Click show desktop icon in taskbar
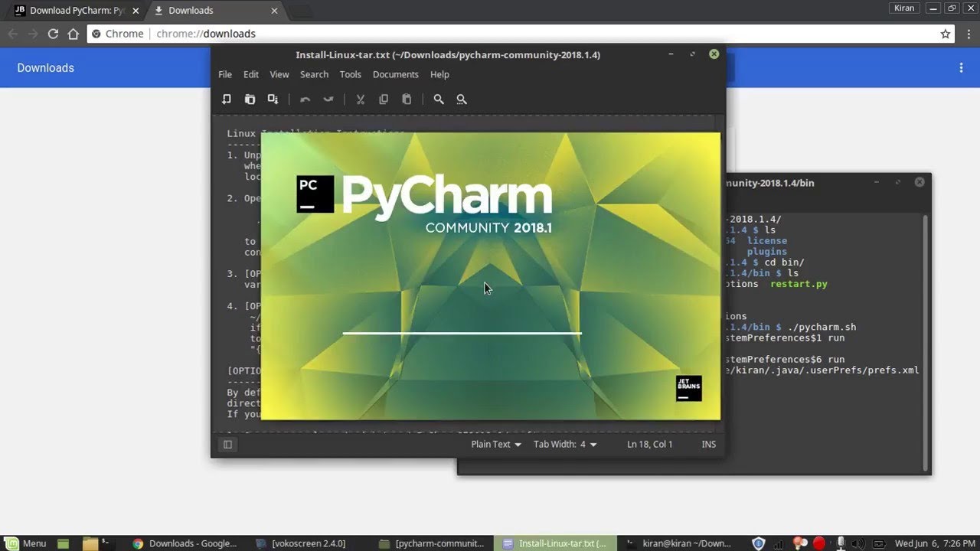This screenshot has width=980, height=551. [64, 543]
